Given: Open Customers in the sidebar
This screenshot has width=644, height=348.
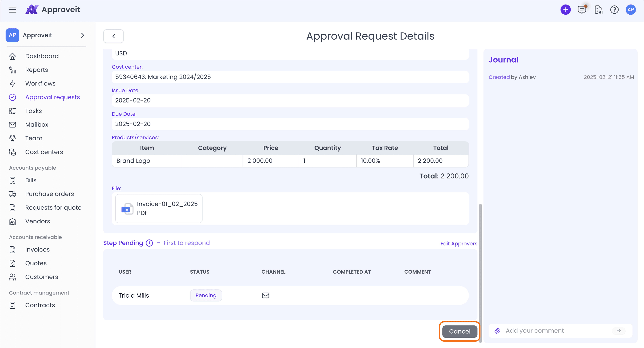Looking at the screenshot, I should coord(41,277).
